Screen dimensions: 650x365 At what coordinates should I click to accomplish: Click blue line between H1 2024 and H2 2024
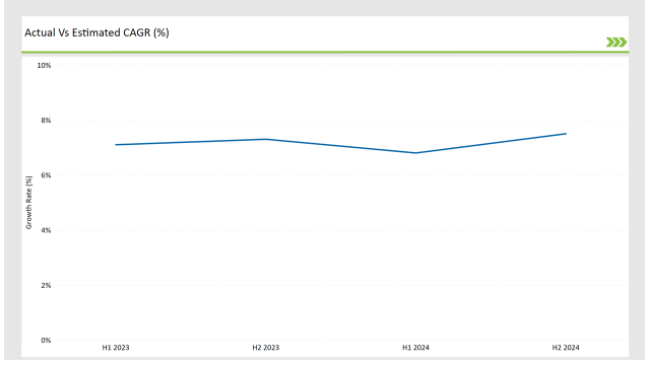pyautogui.click(x=491, y=144)
